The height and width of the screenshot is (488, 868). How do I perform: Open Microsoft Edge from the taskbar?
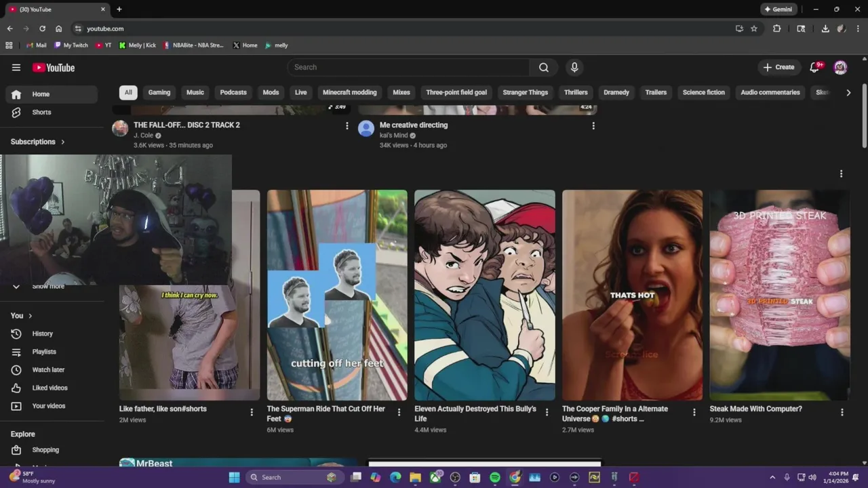point(395,477)
